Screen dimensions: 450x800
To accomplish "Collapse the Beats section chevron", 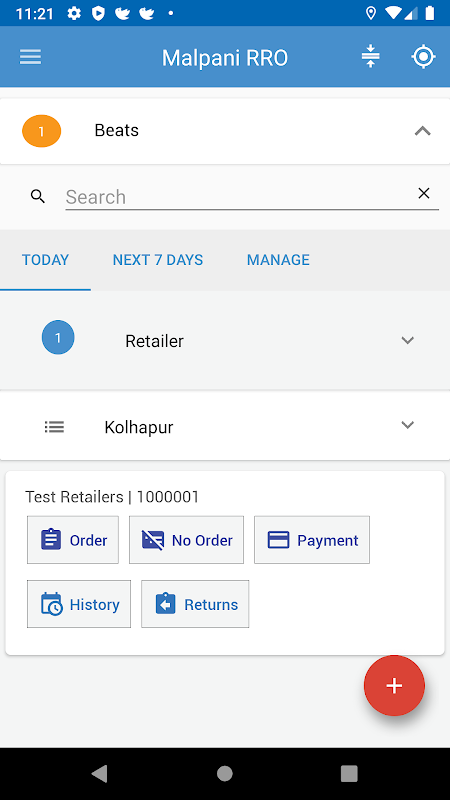I will 422,131.
